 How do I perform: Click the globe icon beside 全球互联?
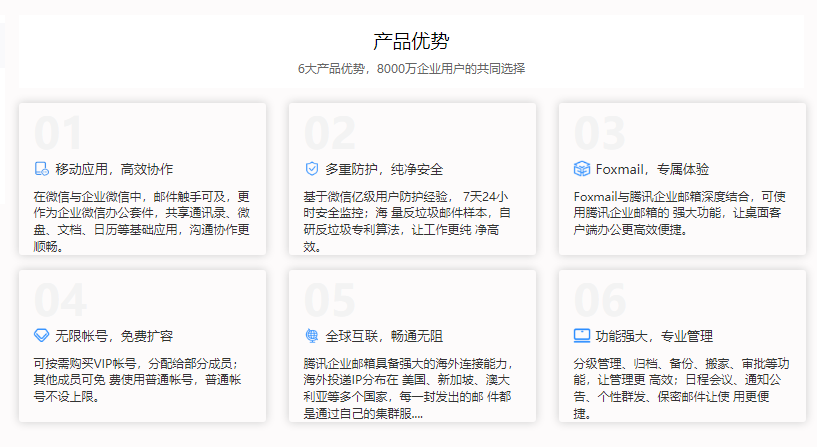coord(312,335)
